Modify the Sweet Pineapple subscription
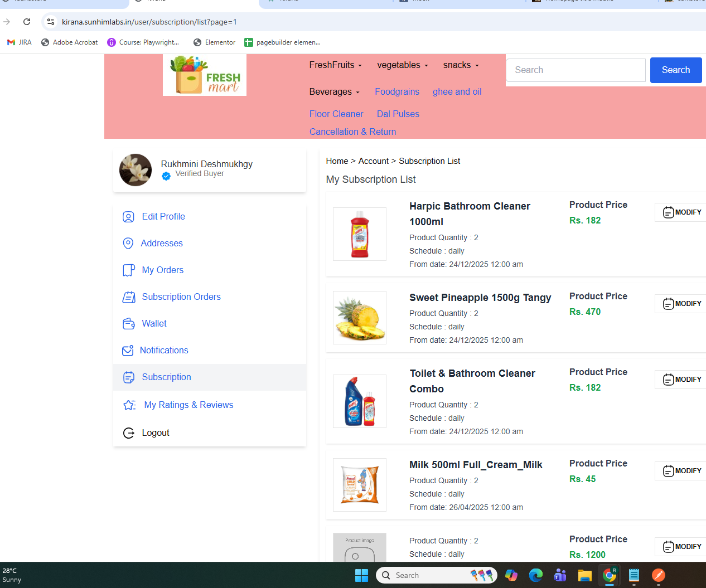The image size is (706, 588). click(x=682, y=304)
